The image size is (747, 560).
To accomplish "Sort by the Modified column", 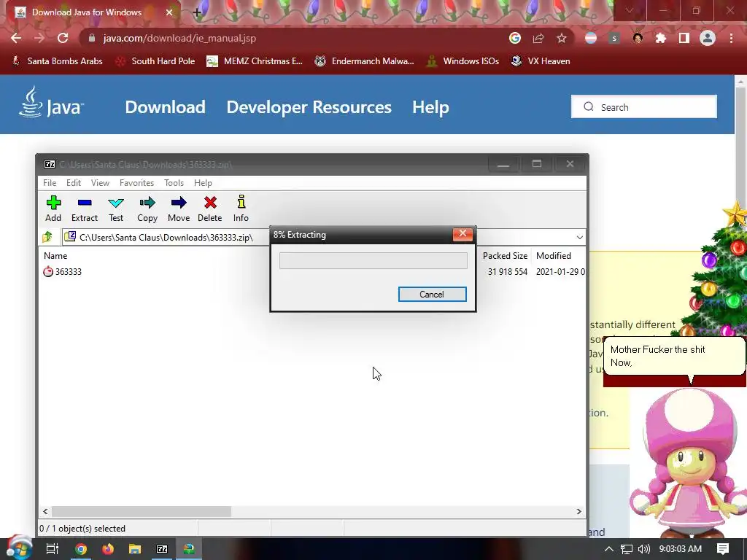I will [x=554, y=256].
